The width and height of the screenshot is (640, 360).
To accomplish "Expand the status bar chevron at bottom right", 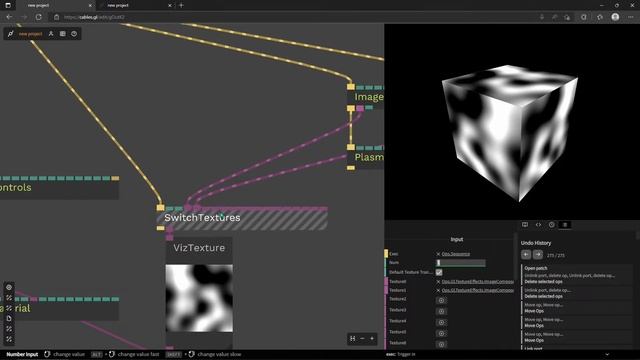I will point(607,354).
